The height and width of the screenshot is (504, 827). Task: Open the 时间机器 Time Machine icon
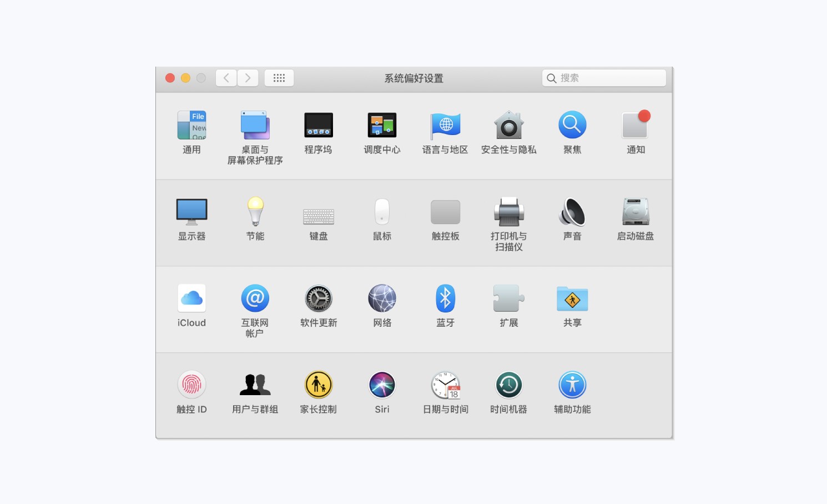pyautogui.click(x=508, y=385)
